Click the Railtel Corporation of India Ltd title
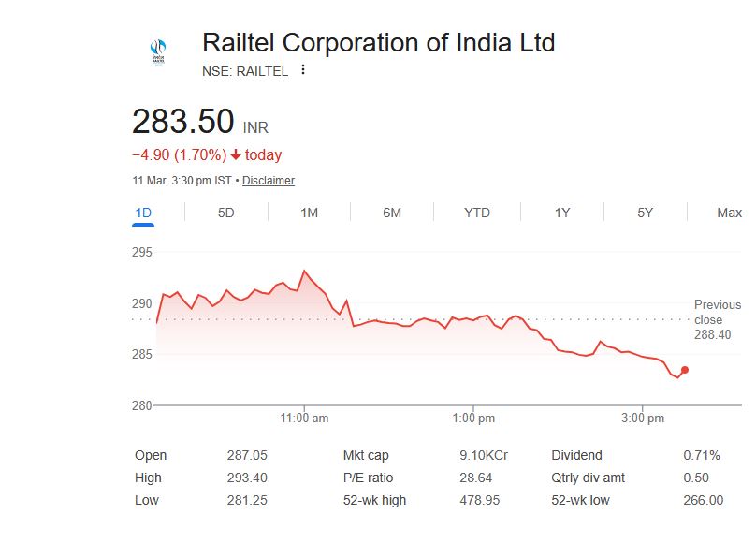Screen dimensions: 756x544 (x=378, y=43)
